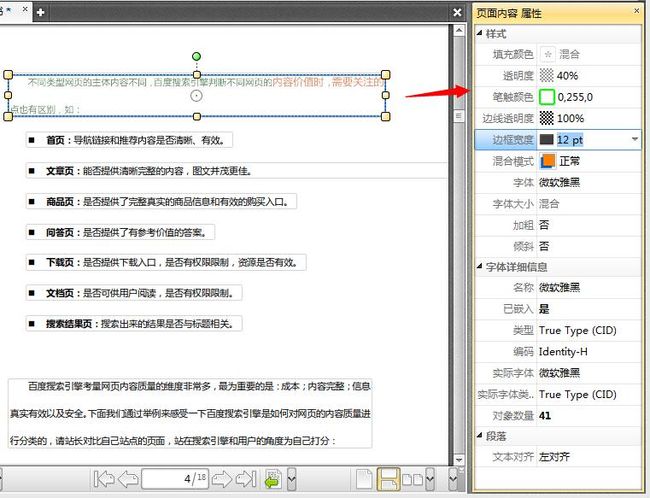Screen dimensions: 650x498
Task: Click the 透明度 40% swatch
Action: coord(546,75)
